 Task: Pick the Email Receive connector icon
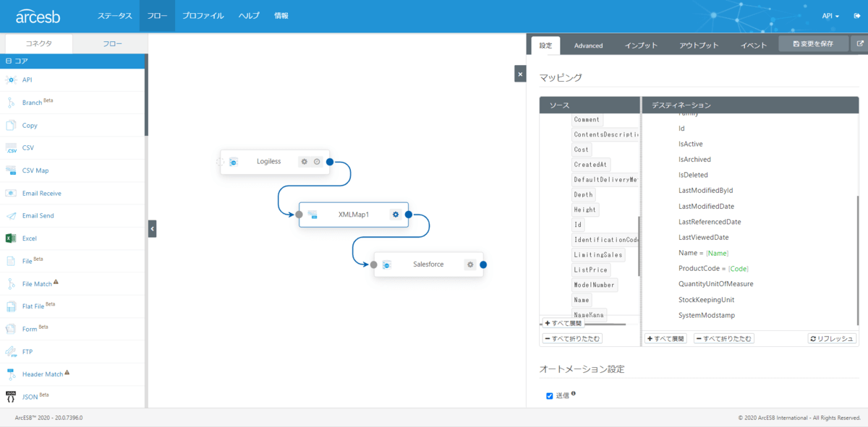click(11, 193)
